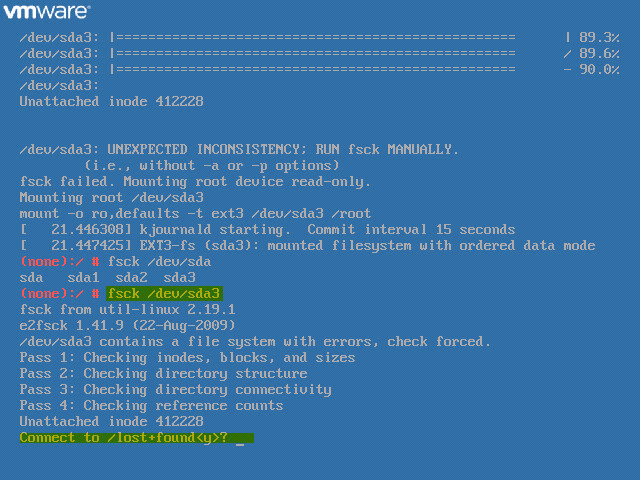Image resolution: width=640 pixels, height=480 pixels.
Task: Click the sda2 completion suggestion
Action: pyautogui.click(x=131, y=278)
